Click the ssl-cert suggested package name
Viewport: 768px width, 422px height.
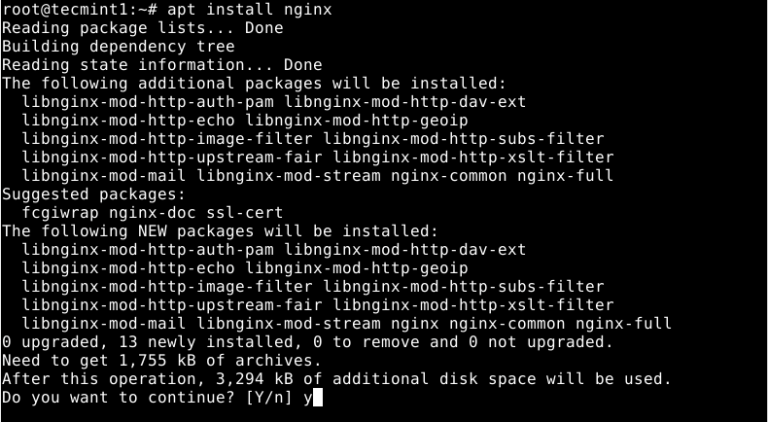(x=244, y=213)
